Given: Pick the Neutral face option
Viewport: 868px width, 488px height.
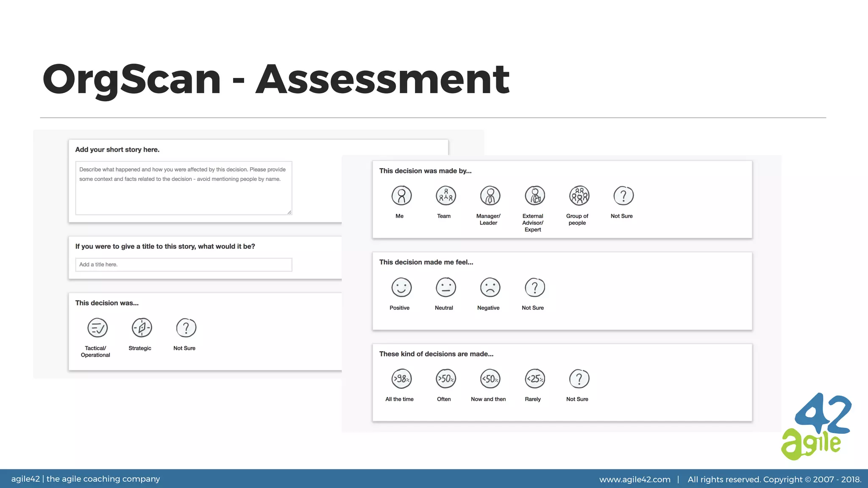Looking at the screenshot, I should [445, 288].
